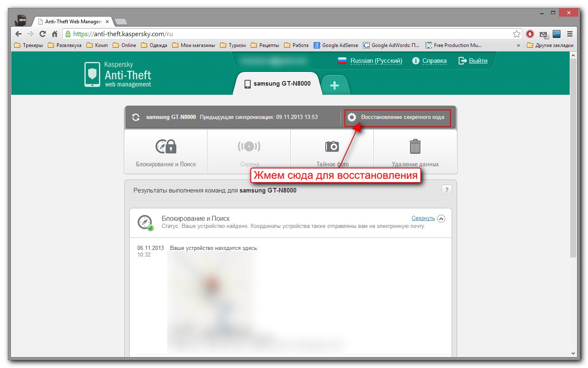Click the scrollbar down arrow
Image resolution: width=588 pixels, height=368 pixels.
click(x=573, y=353)
